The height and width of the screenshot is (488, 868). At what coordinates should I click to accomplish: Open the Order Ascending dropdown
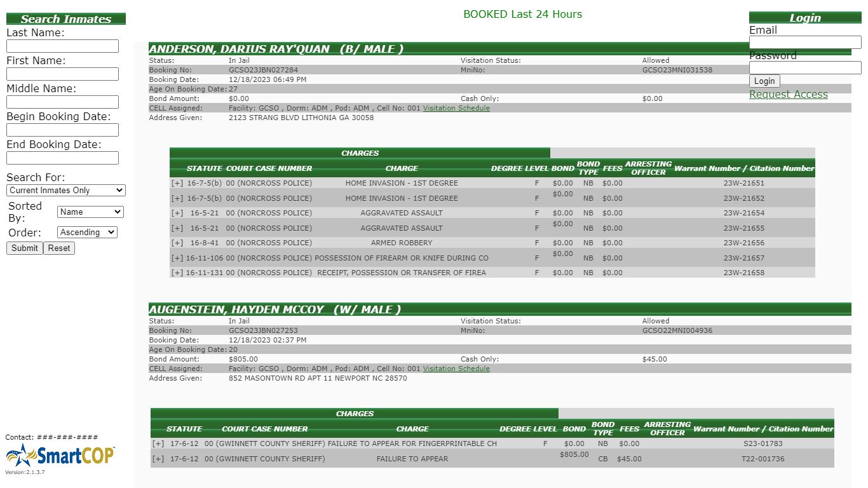87,233
